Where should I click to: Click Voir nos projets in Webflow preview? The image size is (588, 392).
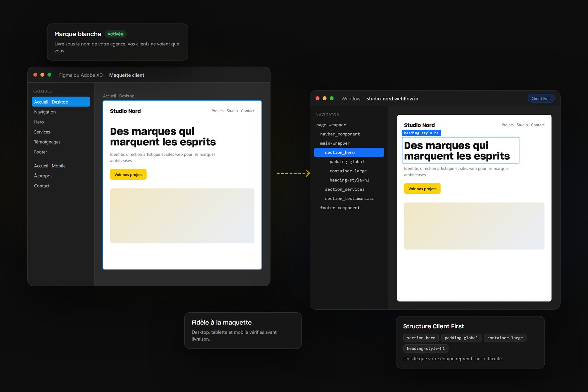point(422,188)
